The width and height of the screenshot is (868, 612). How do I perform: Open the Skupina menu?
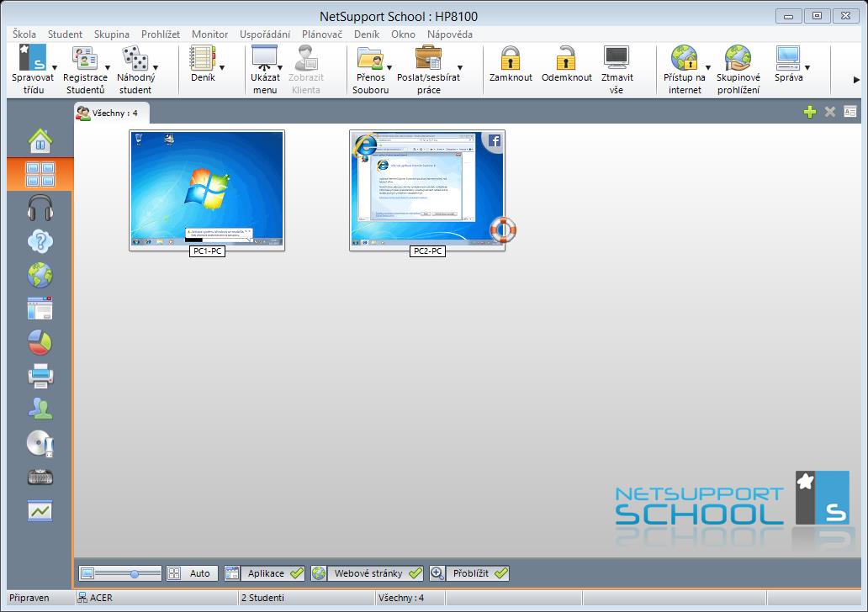[111, 34]
